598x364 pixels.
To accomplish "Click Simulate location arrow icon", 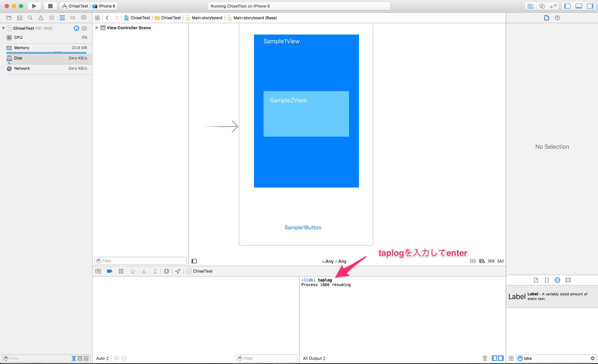I will (178, 271).
